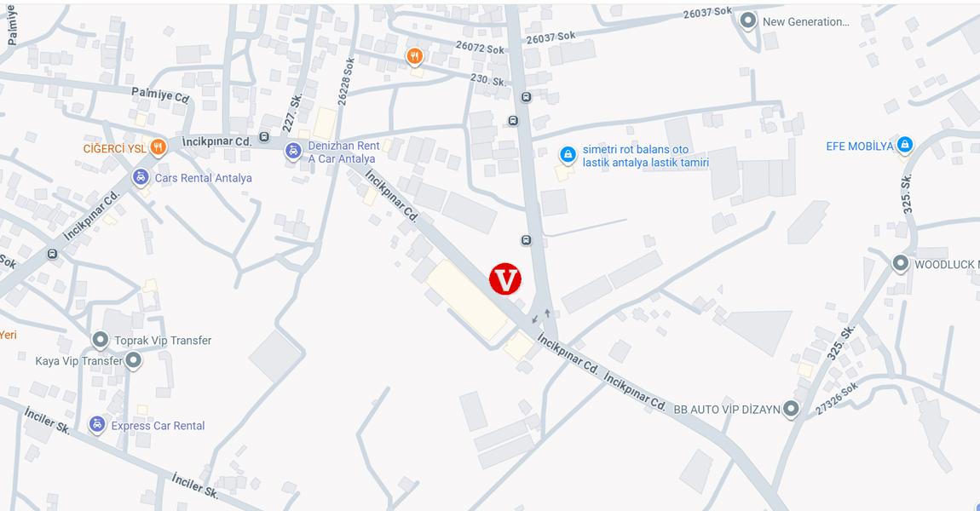Click the Toprak Vip Transfer marker

[x=100, y=340]
